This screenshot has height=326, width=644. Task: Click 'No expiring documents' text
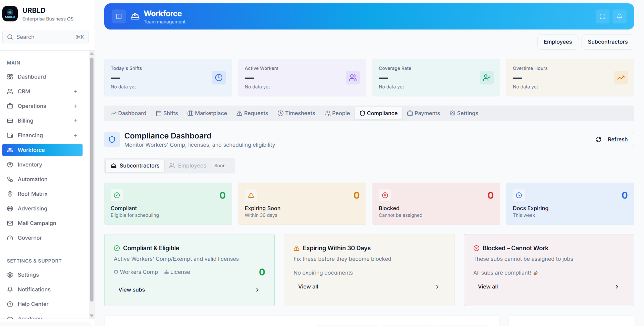(x=323, y=273)
